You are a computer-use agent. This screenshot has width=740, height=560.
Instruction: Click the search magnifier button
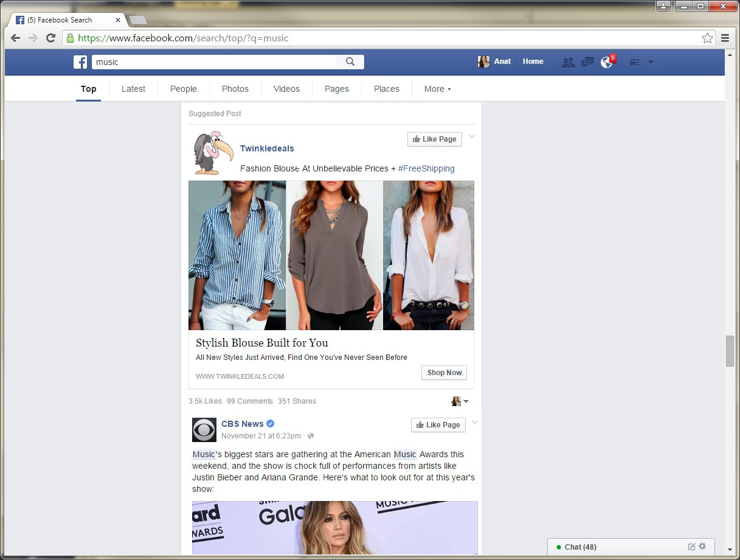pyautogui.click(x=350, y=61)
